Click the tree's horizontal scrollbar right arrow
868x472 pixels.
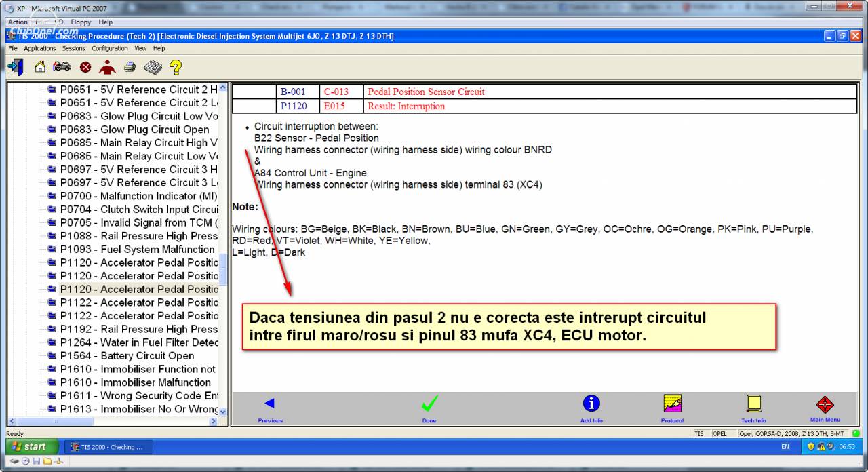point(214,421)
